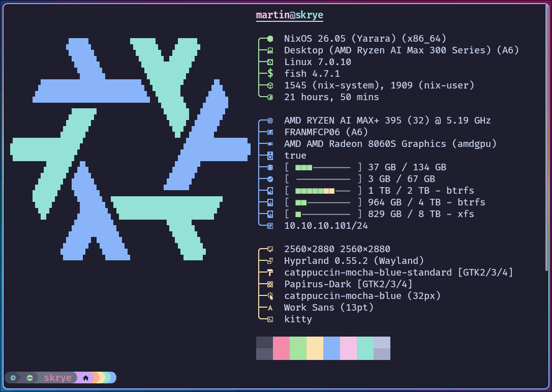Click the text 10.10.10.101/24
This screenshot has width=552, height=392.
pos(326,226)
